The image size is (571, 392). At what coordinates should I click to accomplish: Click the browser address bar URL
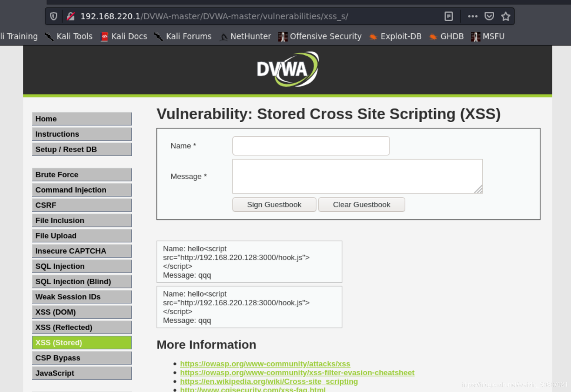coord(214,16)
